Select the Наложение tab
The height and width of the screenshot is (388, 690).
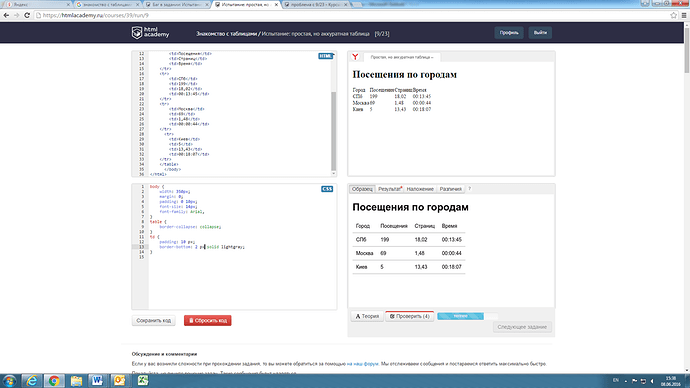tap(420, 189)
